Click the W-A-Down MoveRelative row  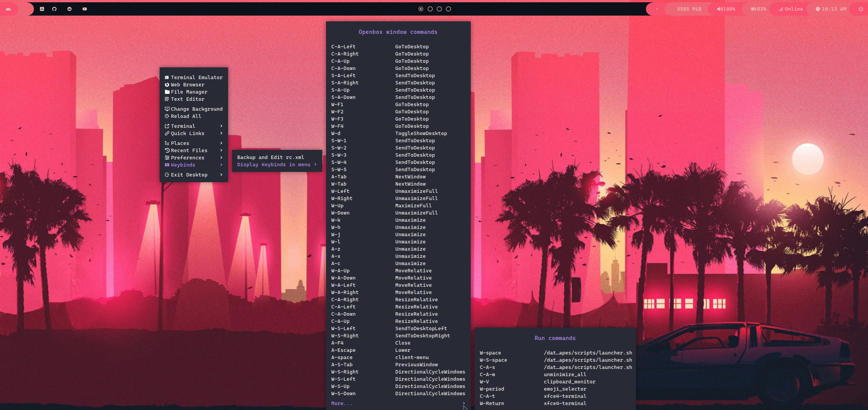(398, 278)
